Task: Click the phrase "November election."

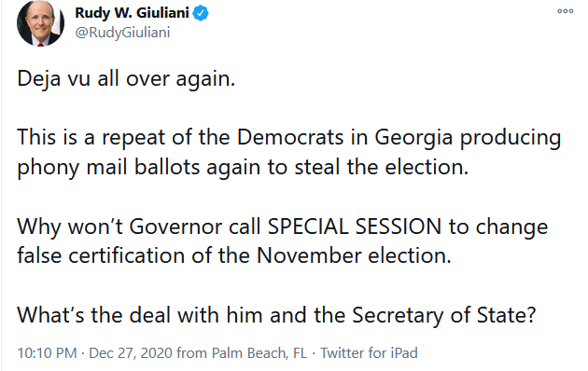Action: point(354,255)
